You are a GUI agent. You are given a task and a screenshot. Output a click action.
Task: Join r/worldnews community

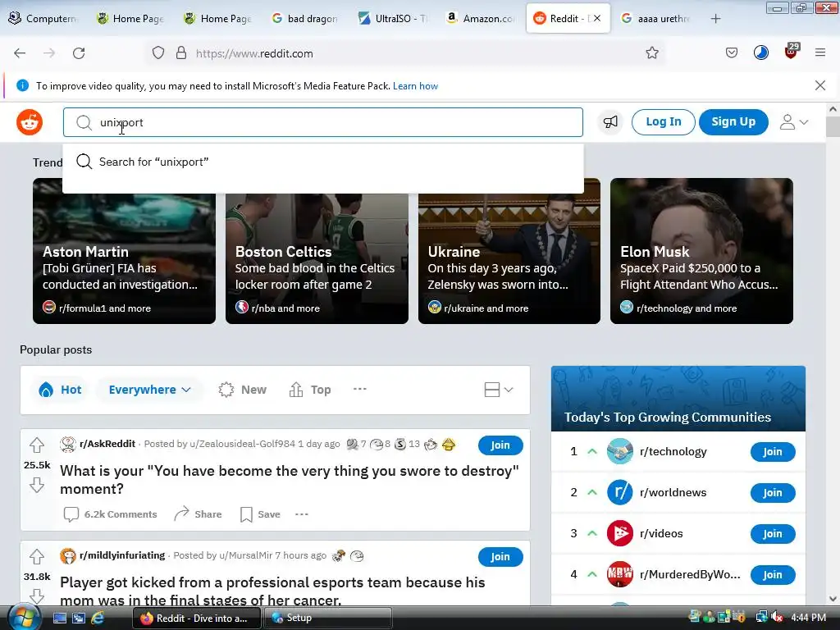point(773,493)
